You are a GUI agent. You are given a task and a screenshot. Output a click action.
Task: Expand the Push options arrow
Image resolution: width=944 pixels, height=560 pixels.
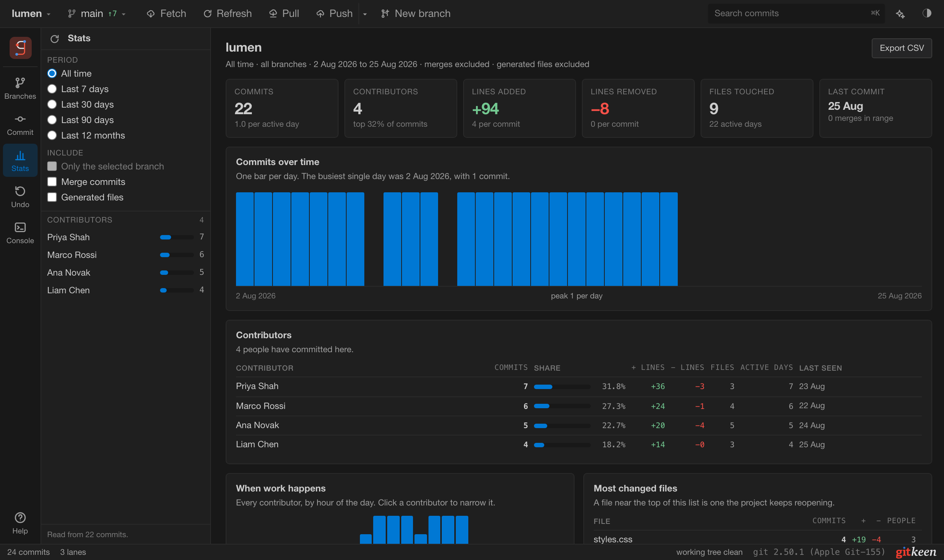point(365,14)
